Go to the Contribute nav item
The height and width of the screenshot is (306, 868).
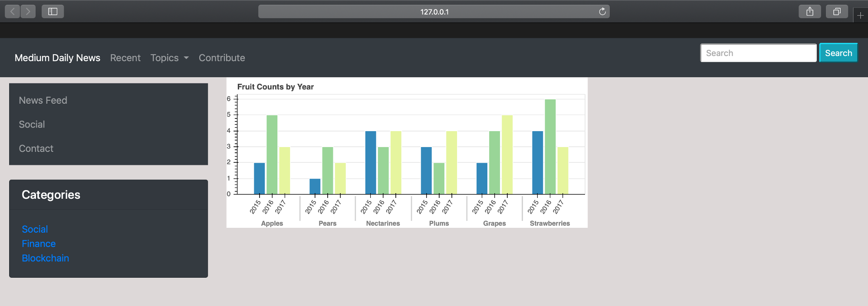[x=222, y=58]
